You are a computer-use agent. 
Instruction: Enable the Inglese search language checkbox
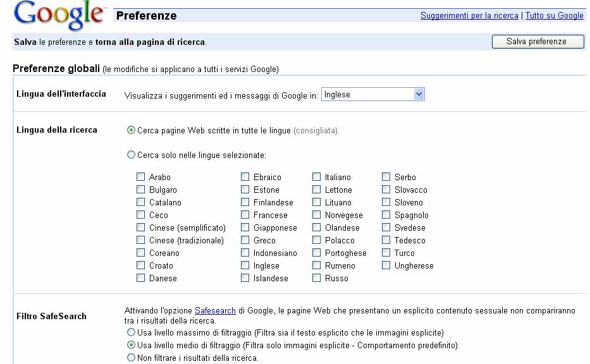coord(245,265)
